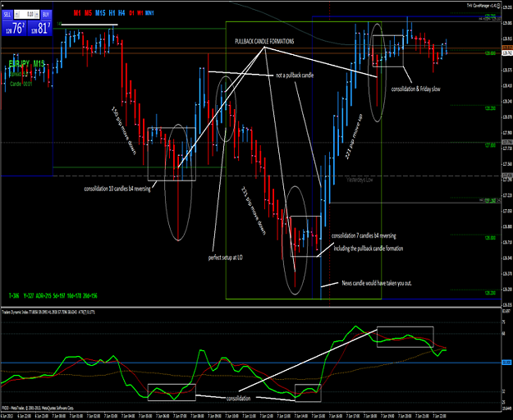The width and height of the screenshot is (513, 420).
Task: Click the lot volume input field showing 0.10
Action: point(26,15)
